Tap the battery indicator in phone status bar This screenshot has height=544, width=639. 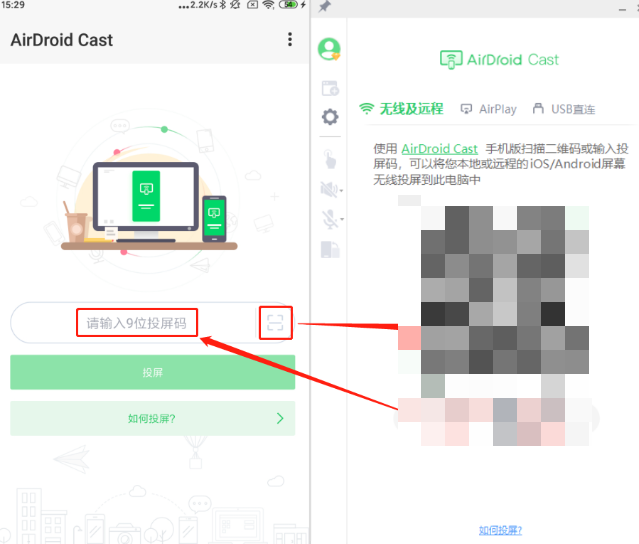[x=289, y=5]
